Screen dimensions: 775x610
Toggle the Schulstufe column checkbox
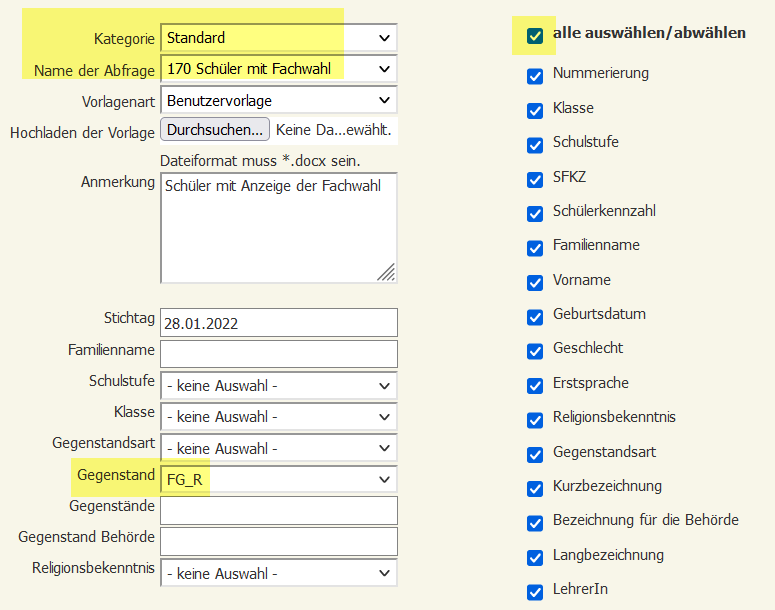click(535, 145)
